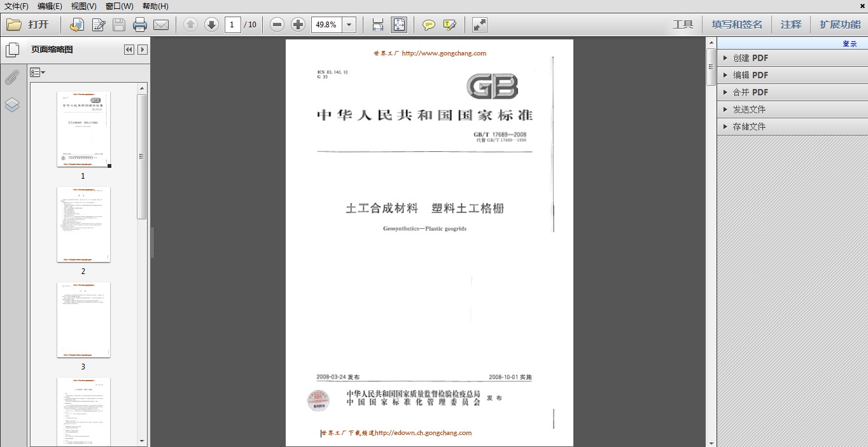
Task: Open the 窗口(W) menu
Action: (120, 6)
